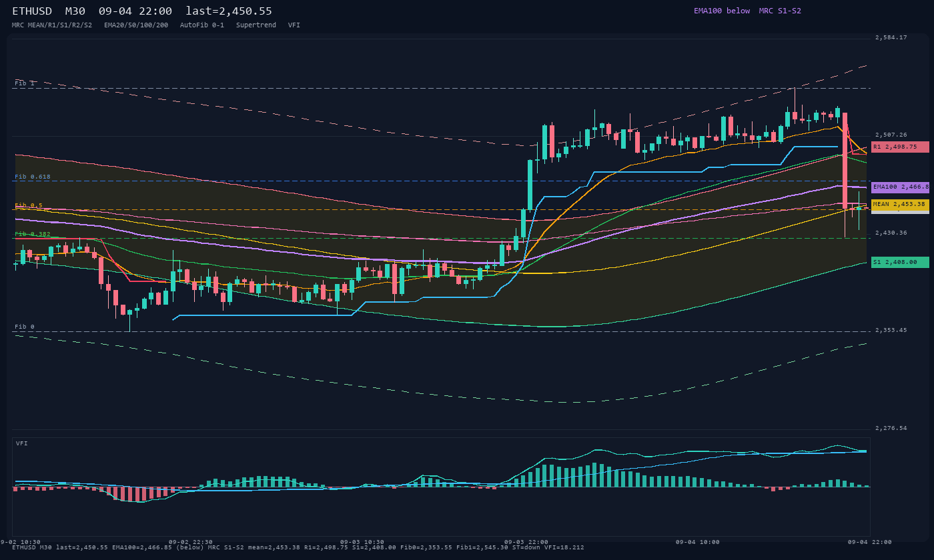Click the ETHUSD symbol in the chart title
This screenshot has width=934, height=560.
tap(32, 11)
